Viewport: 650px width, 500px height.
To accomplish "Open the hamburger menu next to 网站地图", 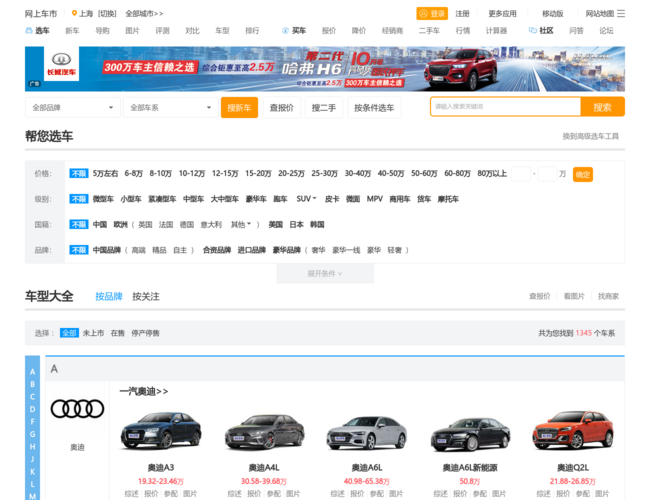I will (x=621, y=14).
